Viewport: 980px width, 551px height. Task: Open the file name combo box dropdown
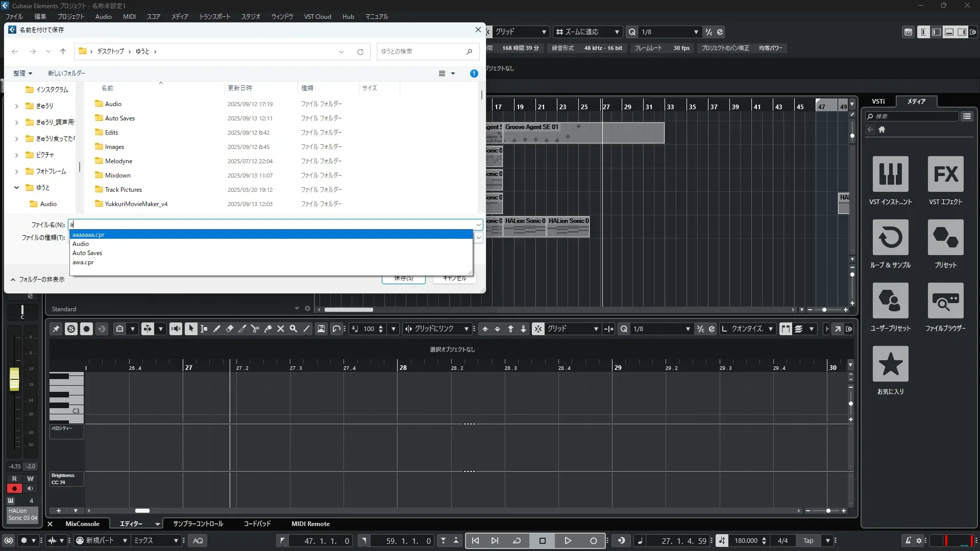[x=478, y=225]
